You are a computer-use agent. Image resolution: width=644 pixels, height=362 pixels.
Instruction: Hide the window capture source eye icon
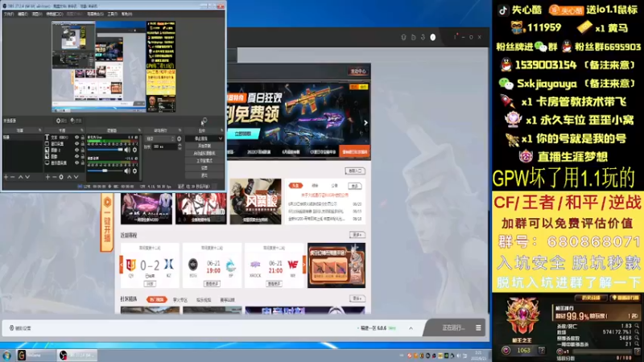coord(76,144)
